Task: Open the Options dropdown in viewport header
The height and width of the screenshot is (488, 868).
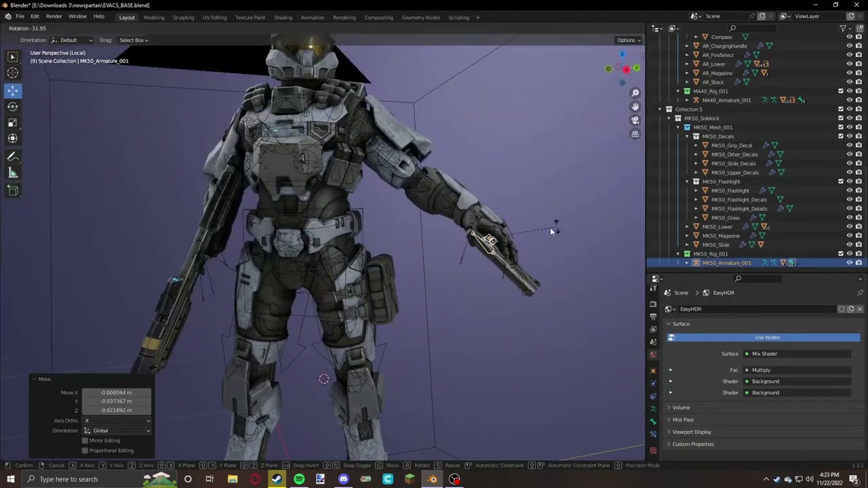Action: tap(629, 40)
